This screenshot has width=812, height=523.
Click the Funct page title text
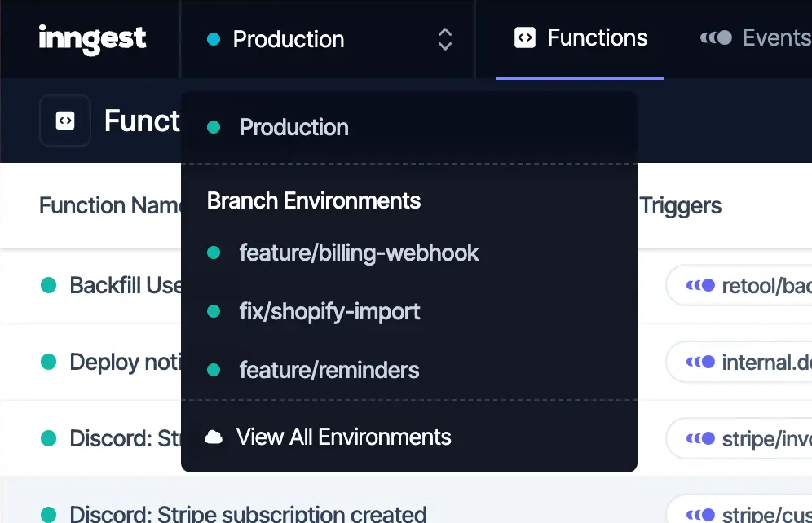(142, 121)
